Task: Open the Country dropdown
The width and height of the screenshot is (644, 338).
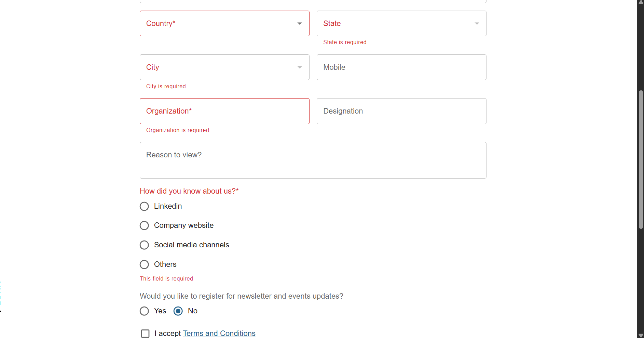Action: 224,23
